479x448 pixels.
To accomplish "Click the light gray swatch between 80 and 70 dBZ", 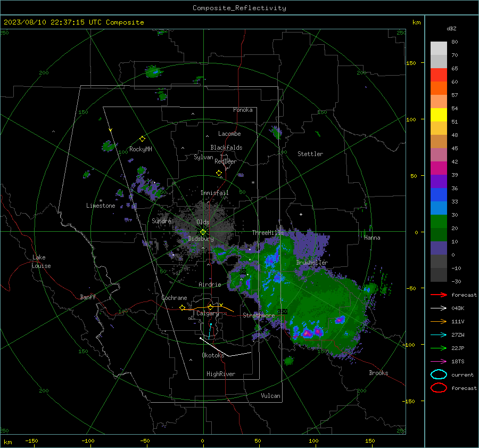I will (439, 48).
